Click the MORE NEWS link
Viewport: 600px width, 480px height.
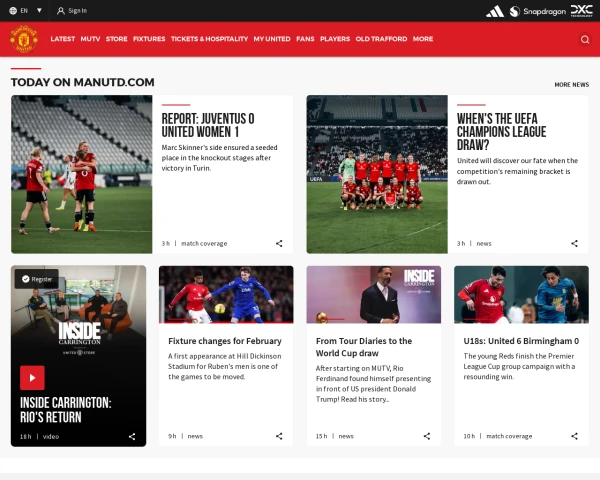click(571, 85)
